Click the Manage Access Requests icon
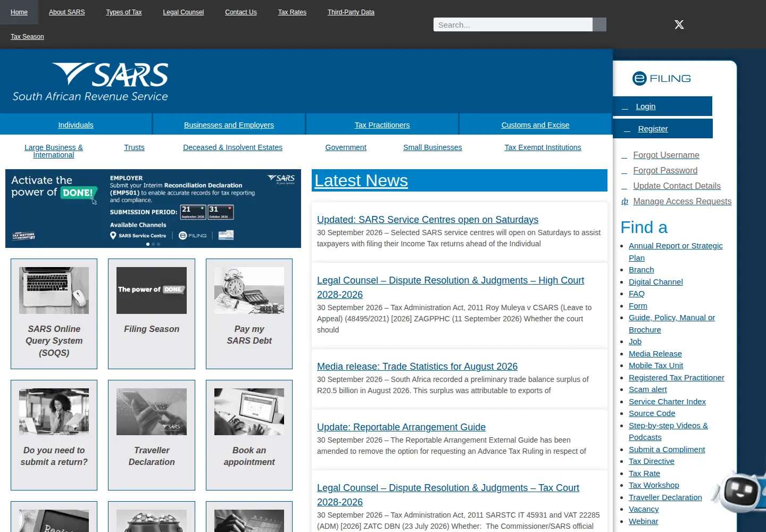 click(x=625, y=202)
